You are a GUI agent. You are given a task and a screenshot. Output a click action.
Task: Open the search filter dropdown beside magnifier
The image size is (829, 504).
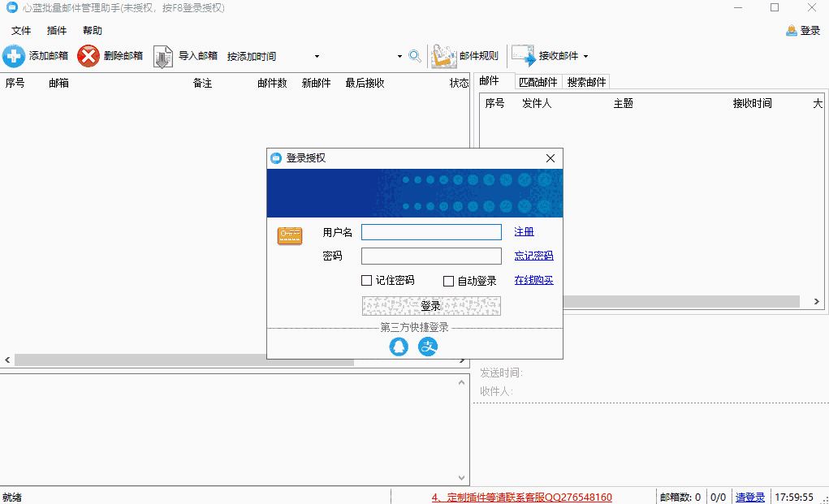(399, 56)
